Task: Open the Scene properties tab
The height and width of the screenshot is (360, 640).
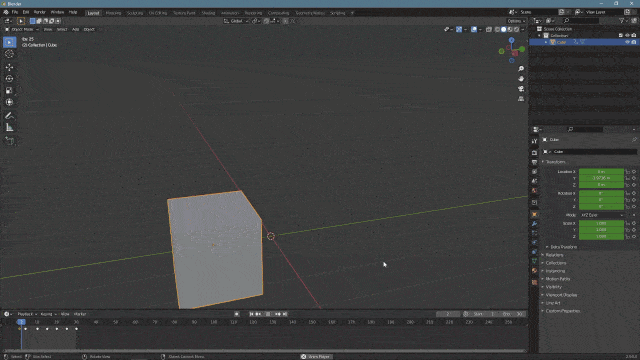Action: point(534,181)
